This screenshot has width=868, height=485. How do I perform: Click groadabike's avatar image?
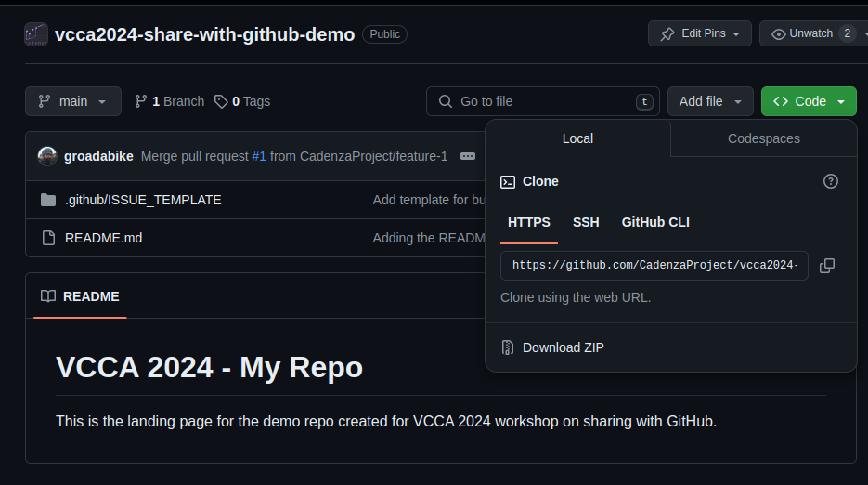tap(47, 156)
